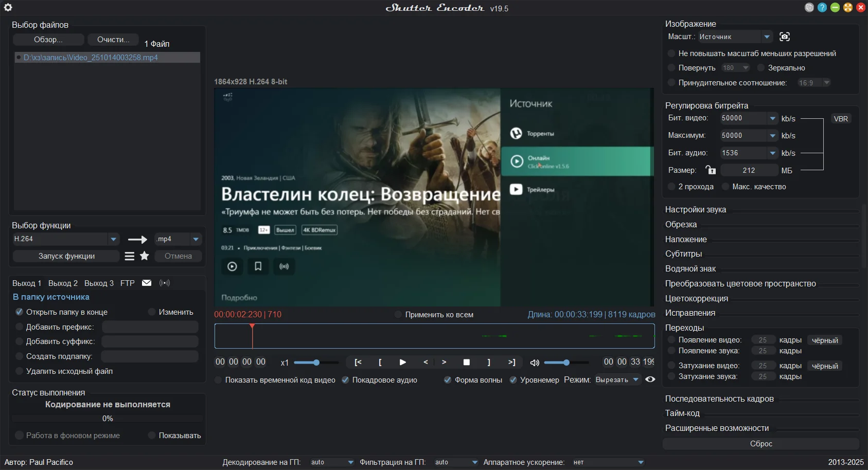Switch to the 'Выход 2' tab
Screen dimensions: 868x470
(x=63, y=283)
